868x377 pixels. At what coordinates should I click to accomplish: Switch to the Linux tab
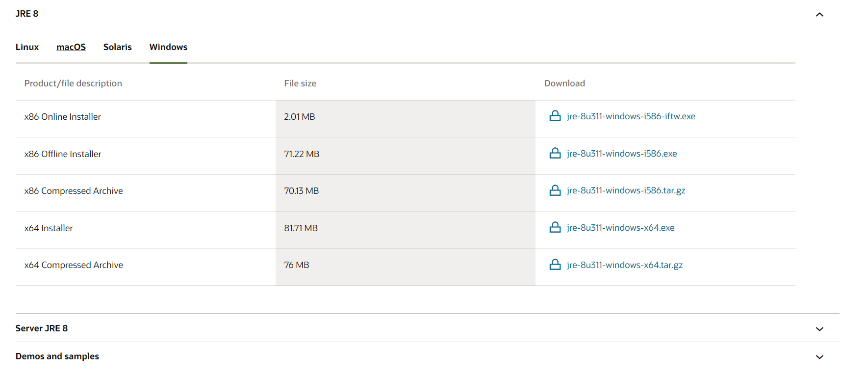pyautogui.click(x=27, y=47)
